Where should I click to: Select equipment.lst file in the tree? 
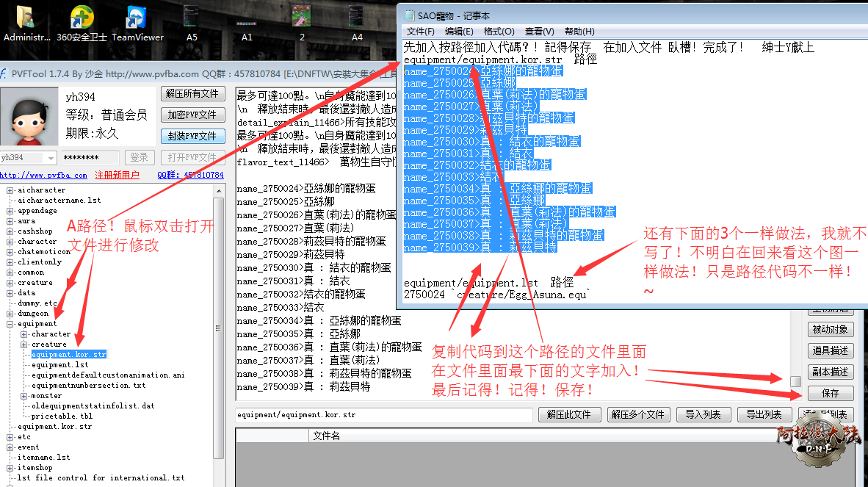[60, 365]
